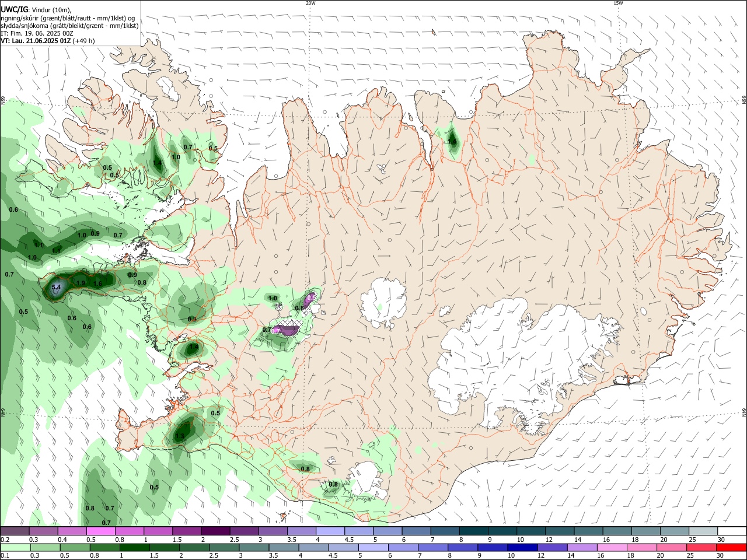Select the bright pink snow swatch from 0.5 to 0.8
The height and width of the screenshot is (560, 747).
point(100,531)
